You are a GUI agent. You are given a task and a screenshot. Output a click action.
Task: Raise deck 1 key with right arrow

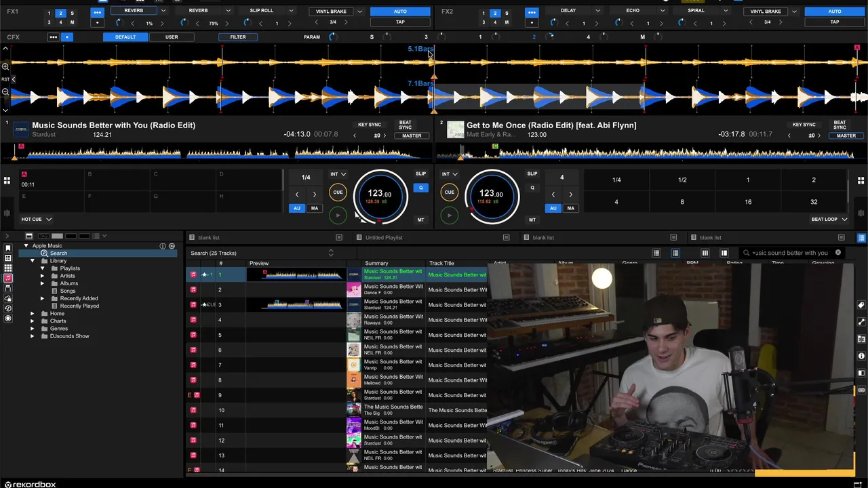384,136
